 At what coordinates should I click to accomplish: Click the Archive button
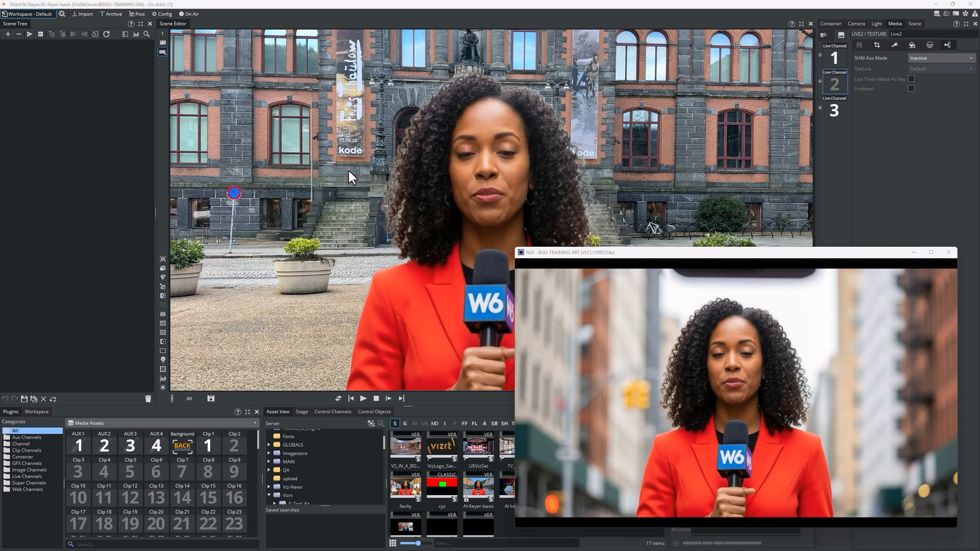111,14
